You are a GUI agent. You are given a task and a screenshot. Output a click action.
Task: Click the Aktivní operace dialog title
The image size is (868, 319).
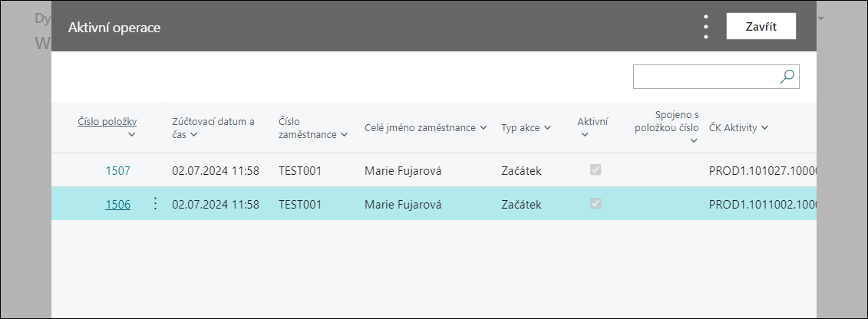point(114,28)
